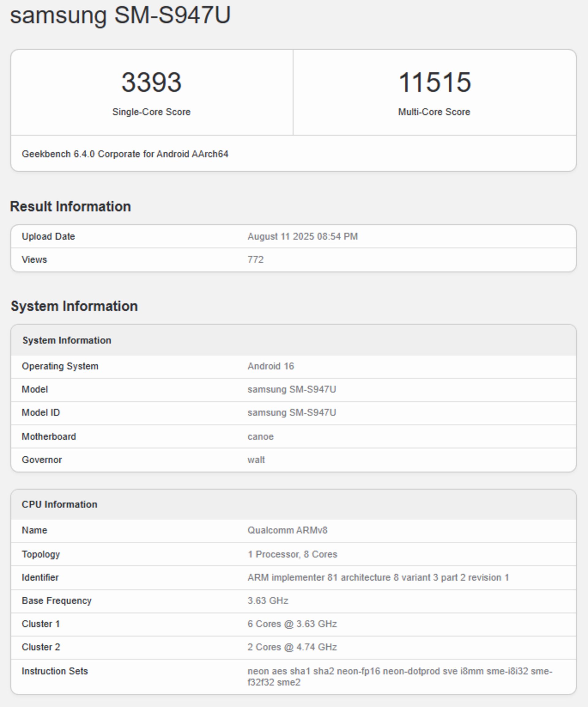Click the Governor value walt
This screenshot has height=707, width=588.
256,460
